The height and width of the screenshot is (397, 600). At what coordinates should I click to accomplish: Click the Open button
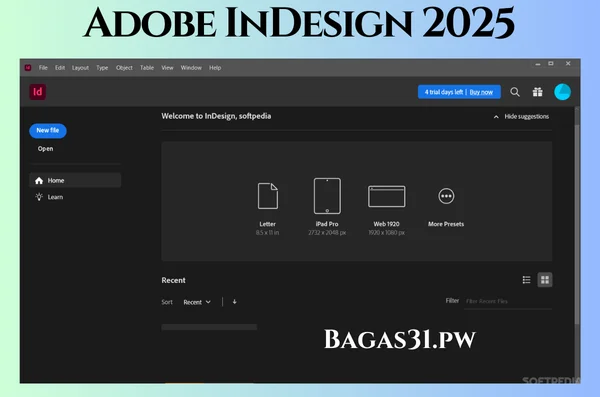[x=45, y=149]
